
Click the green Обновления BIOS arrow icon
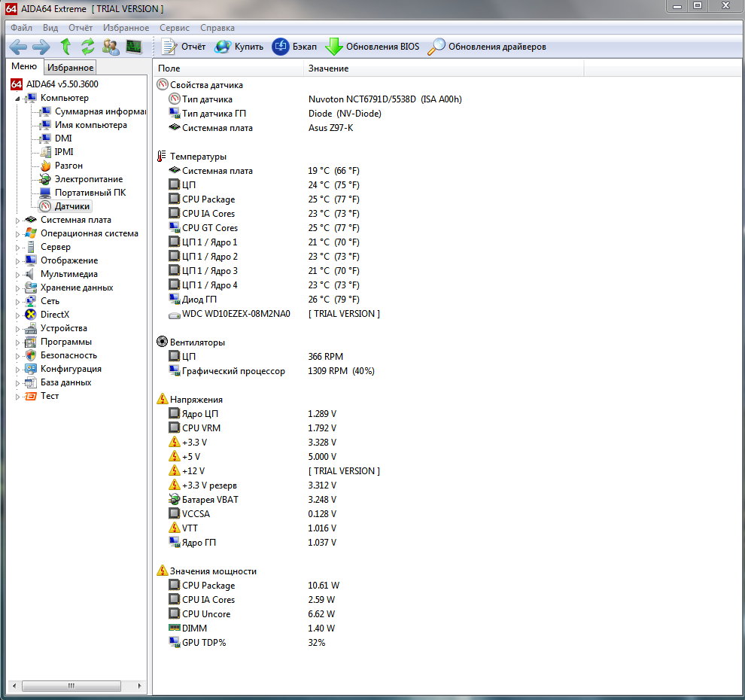coord(333,46)
